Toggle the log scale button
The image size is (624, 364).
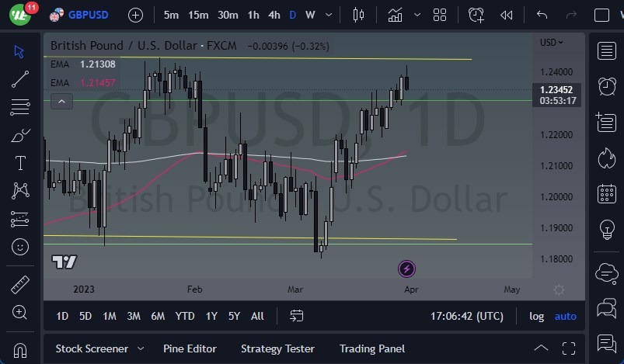coord(536,316)
